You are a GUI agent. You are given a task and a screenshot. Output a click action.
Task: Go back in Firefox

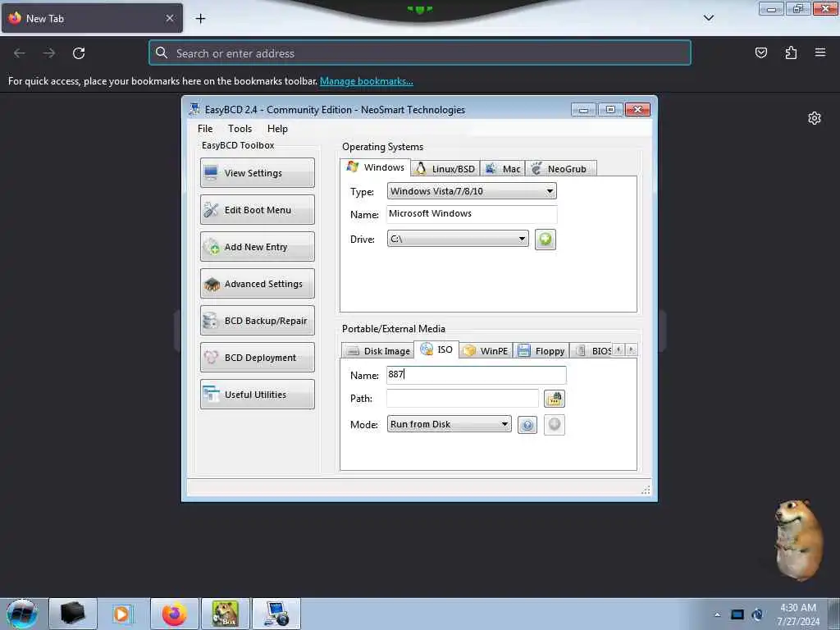[x=20, y=53]
